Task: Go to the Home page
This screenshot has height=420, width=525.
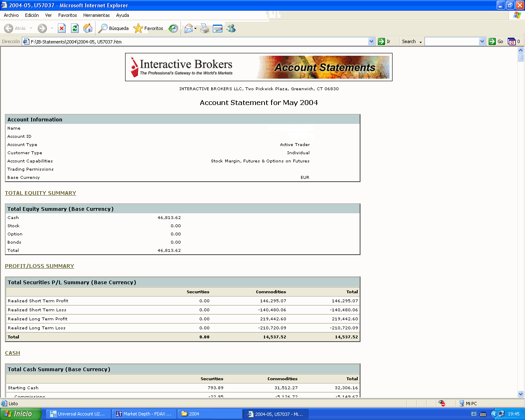Action: (x=88, y=28)
